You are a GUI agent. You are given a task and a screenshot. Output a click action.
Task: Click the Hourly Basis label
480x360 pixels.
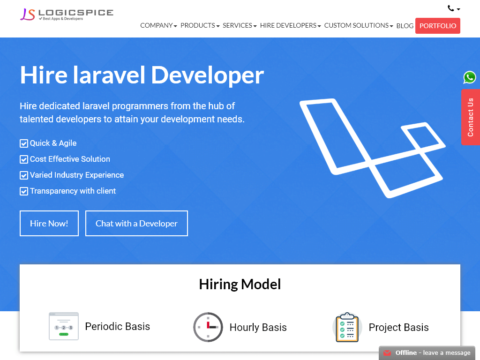point(258,327)
